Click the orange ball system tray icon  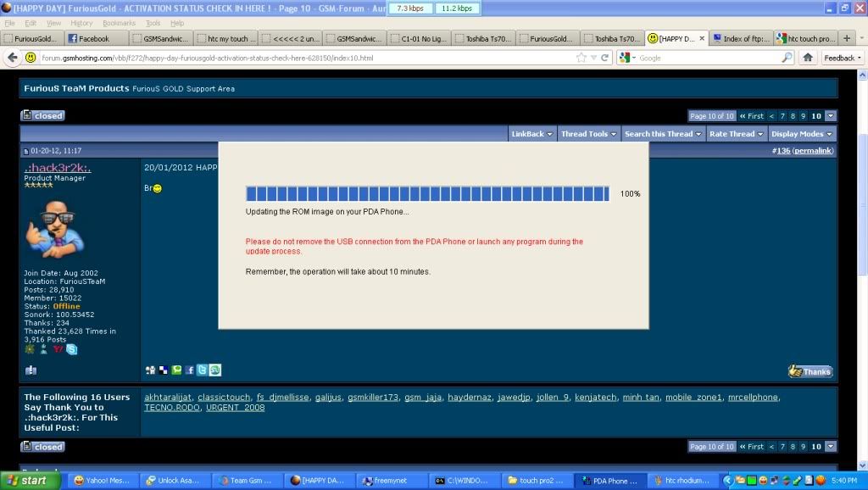tap(821, 480)
